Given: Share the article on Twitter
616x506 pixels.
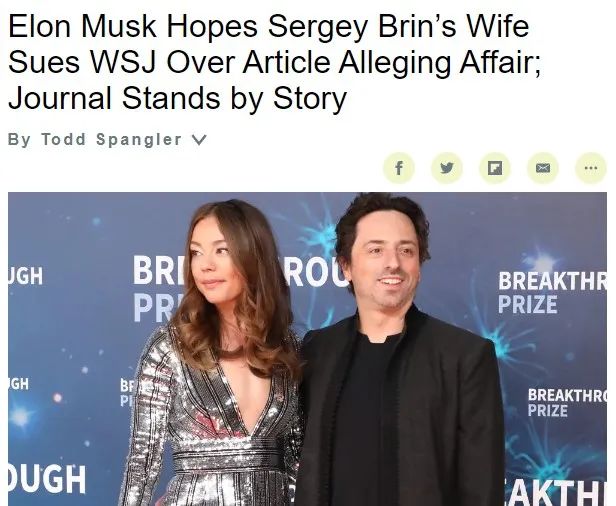Looking at the screenshot, I should pos(447,168).
